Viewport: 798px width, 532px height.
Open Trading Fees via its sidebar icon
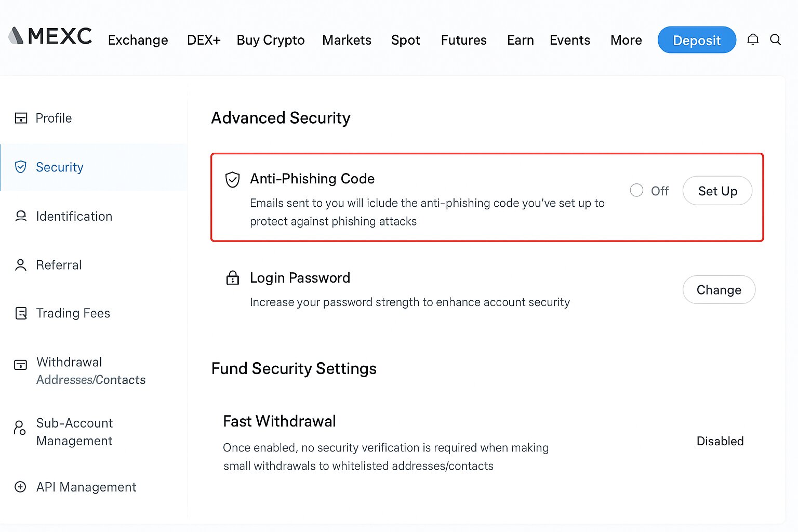click(x=21, y=313)
